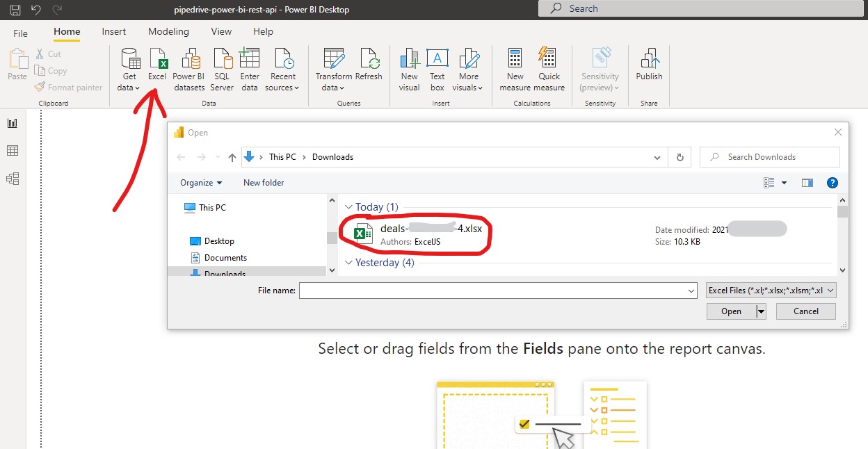Refresh the Downloads folder listing
Screen dimensions: 868x449
[x=680, y=157]
